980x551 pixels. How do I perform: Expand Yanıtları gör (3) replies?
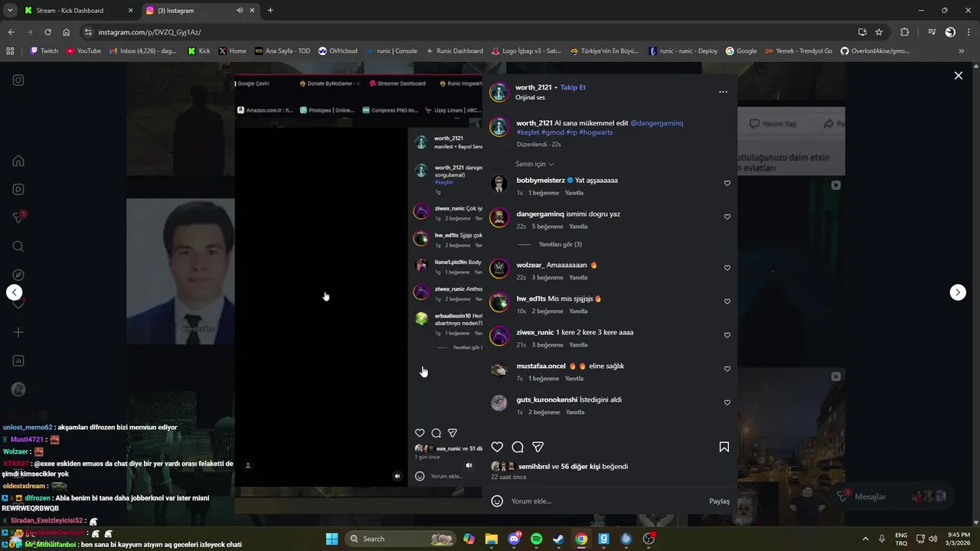[x=560, y=244]
